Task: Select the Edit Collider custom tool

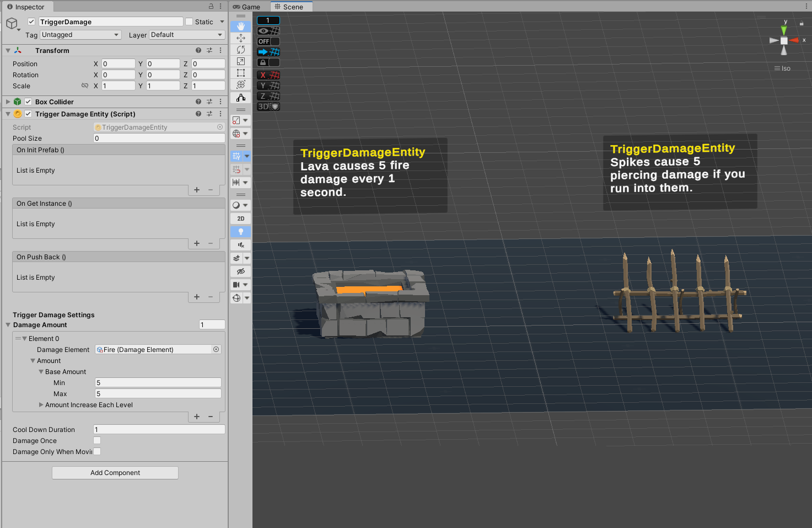Action: click(241, 98)
